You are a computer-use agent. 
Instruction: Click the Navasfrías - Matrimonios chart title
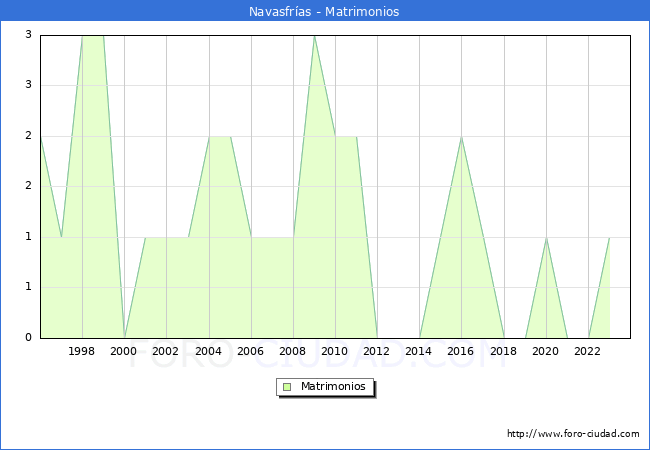coord(324,12)
